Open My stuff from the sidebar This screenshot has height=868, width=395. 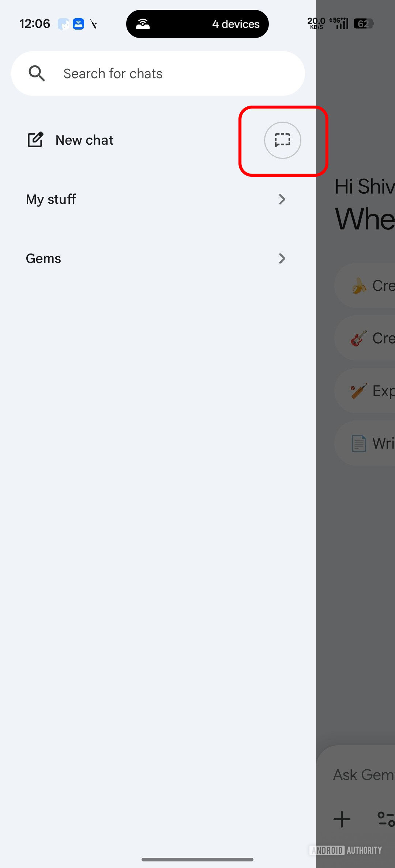[51, 199]
